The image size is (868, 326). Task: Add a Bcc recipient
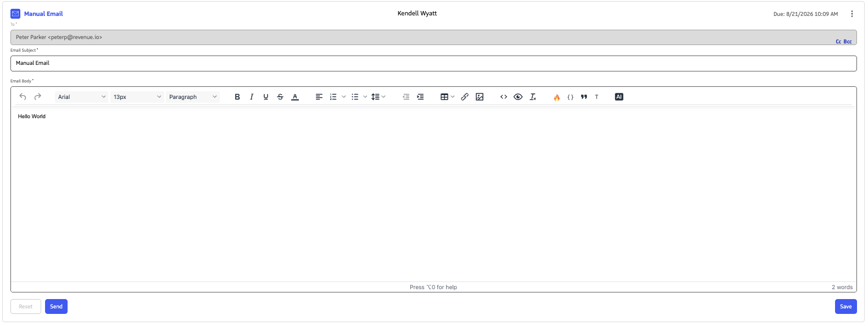(x=848, y=42)
